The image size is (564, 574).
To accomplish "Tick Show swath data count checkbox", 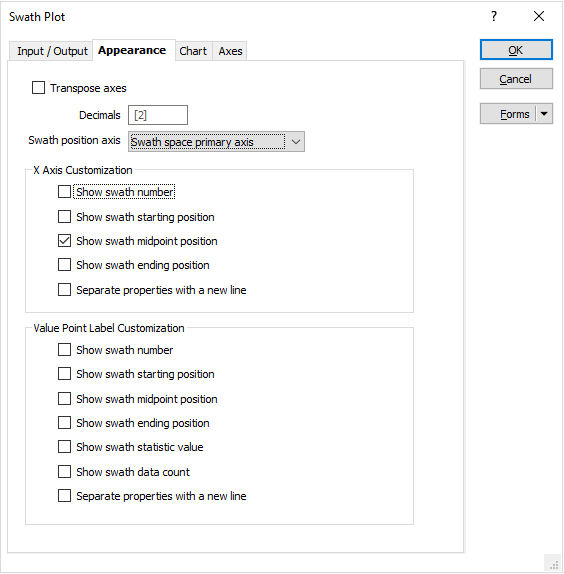I will [x=64, y=472].
